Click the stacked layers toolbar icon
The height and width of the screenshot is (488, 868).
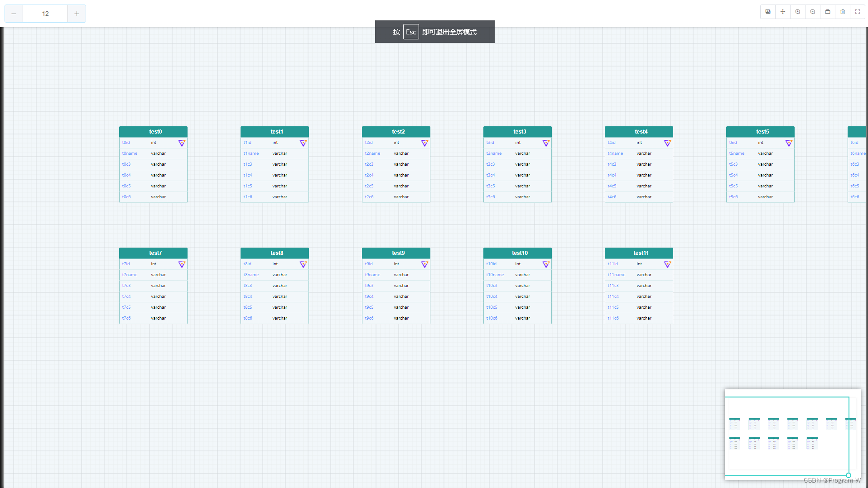click(828, 12)
